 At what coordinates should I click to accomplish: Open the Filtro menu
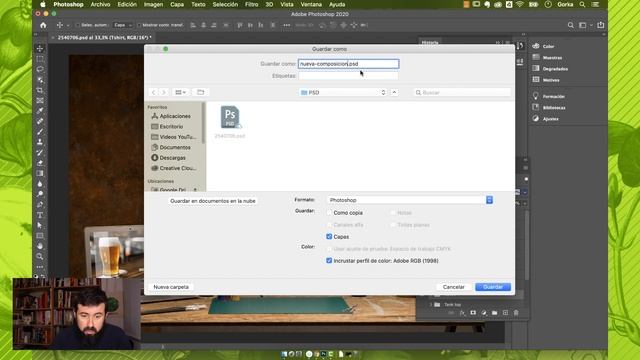pyautogui.click(x=251, y=4)
